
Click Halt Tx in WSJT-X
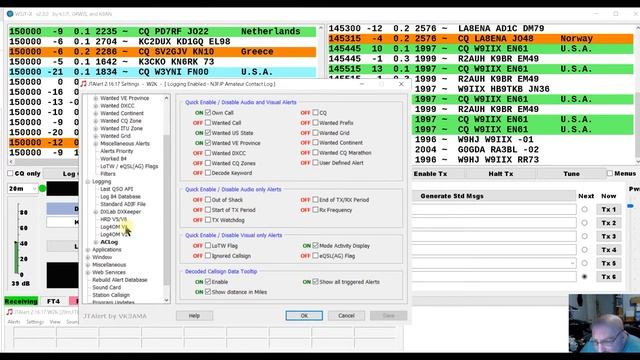[501, 174]
